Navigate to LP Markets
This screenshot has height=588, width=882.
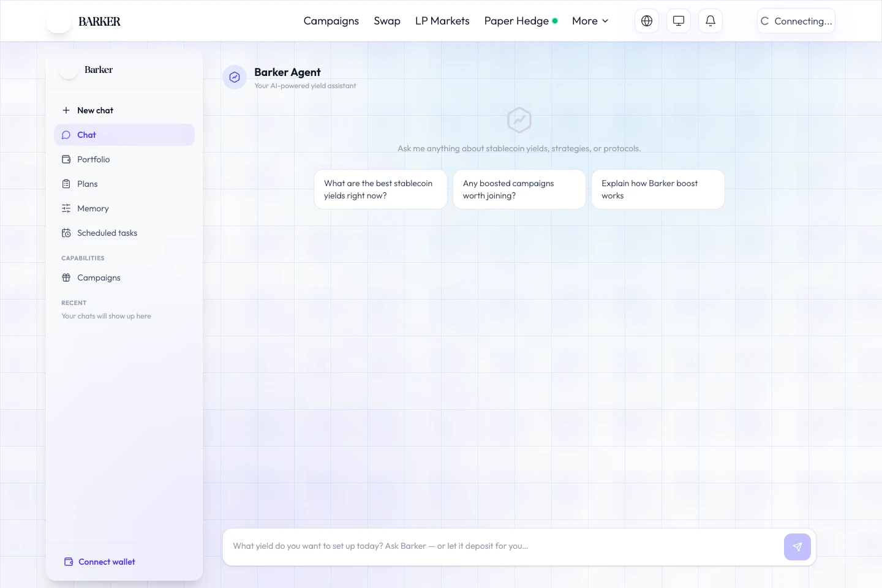442,21
